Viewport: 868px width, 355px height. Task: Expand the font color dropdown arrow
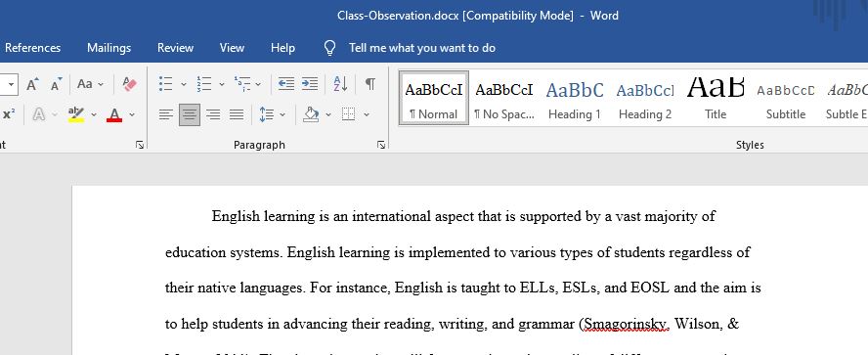point(132,114)
